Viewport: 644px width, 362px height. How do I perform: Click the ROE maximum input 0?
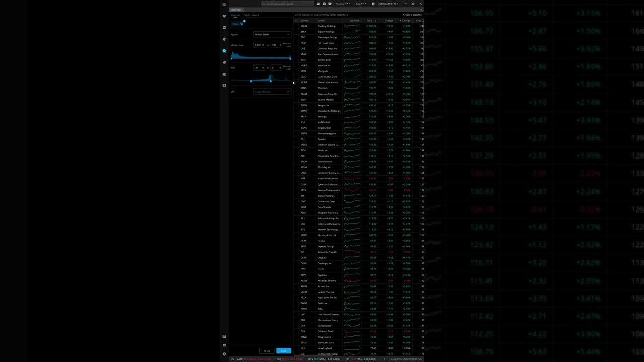(x=276, y=67)
